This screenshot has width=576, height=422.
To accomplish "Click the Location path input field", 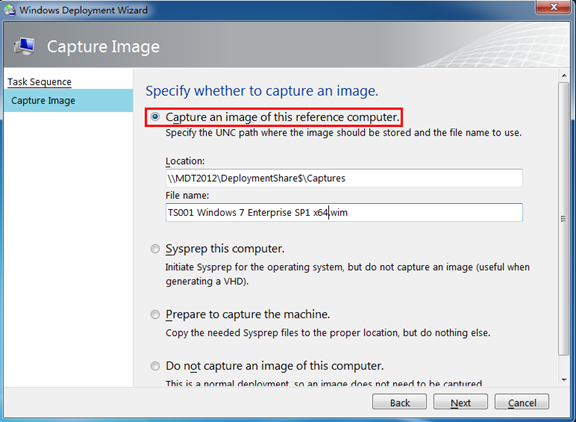I will [x=344, y=178].
